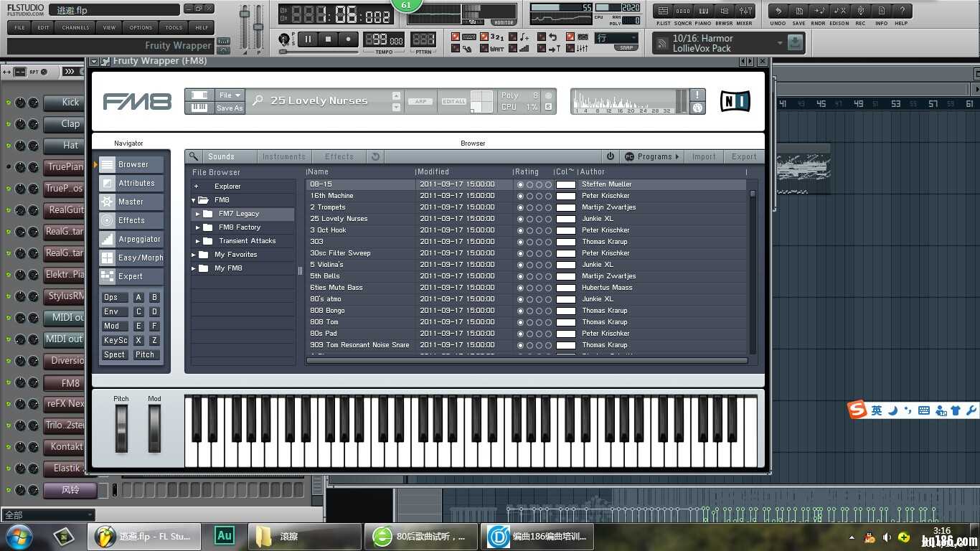
Task: Set second rating circle for 16th Machine
Action: (530, 196)
